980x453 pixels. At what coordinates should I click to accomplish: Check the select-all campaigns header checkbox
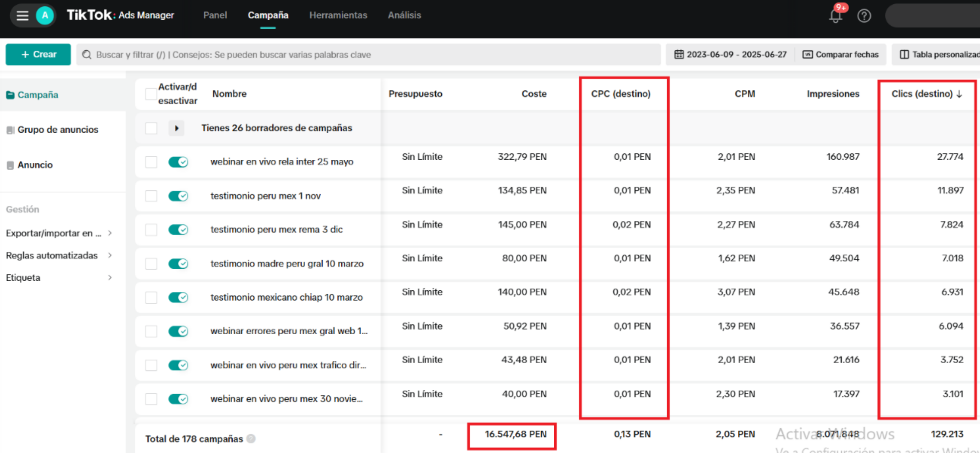(151, 94)
